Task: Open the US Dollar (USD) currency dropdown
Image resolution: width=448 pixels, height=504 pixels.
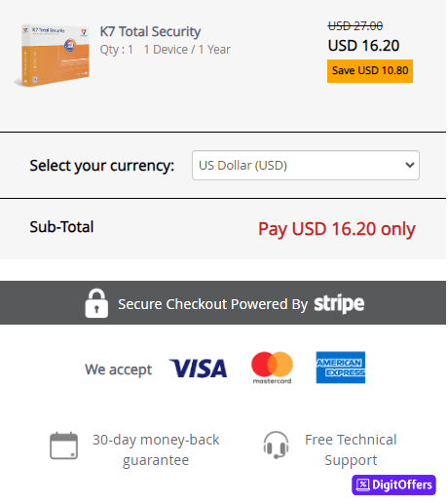Action: click(x=306, y=165)
